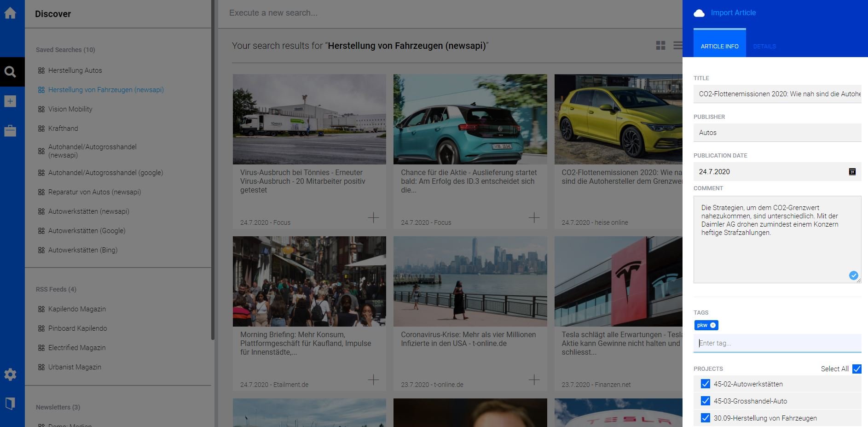Edit the article Title field
The height and width of the screenshot is (427, 868).
tap(777, 94)
